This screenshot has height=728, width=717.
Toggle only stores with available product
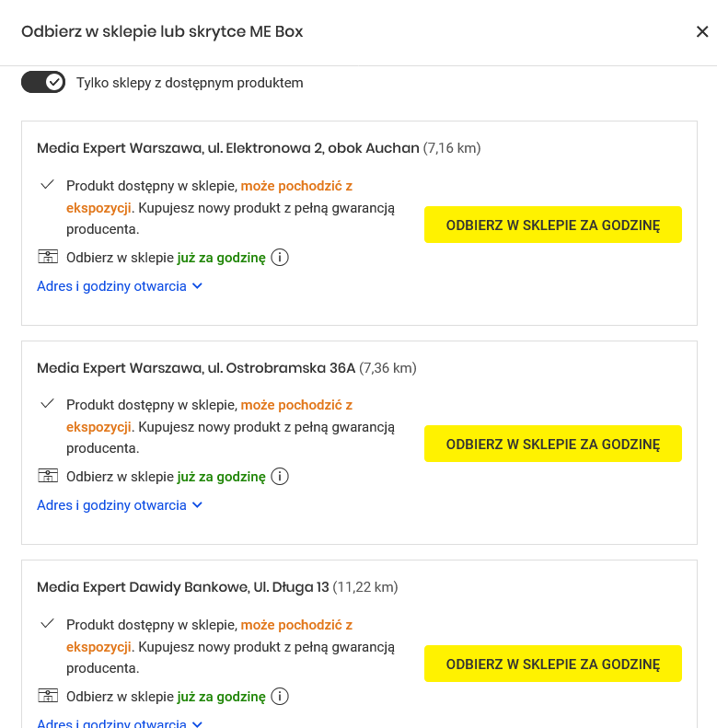pos(43,82)
